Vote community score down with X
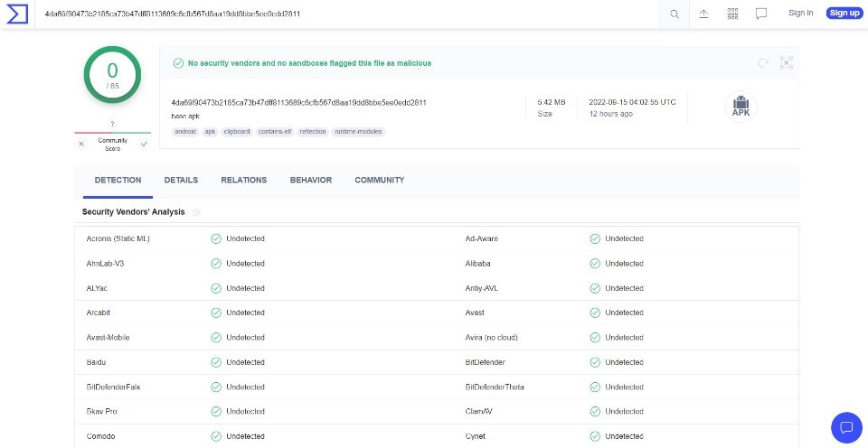This screenshot has height=448, width=868. [x=81, y=144]
